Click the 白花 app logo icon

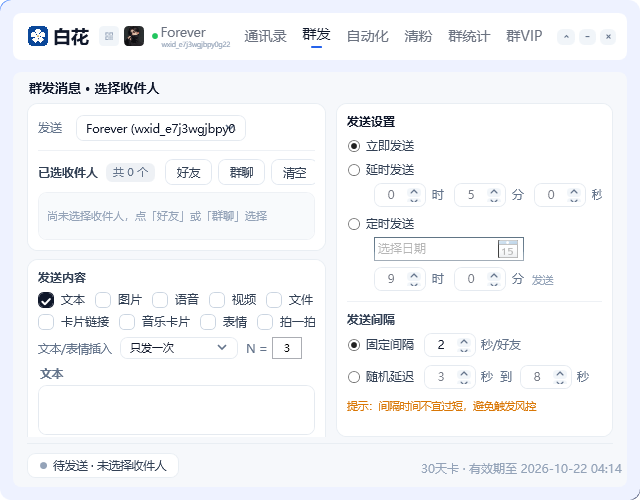coord(38,36)
